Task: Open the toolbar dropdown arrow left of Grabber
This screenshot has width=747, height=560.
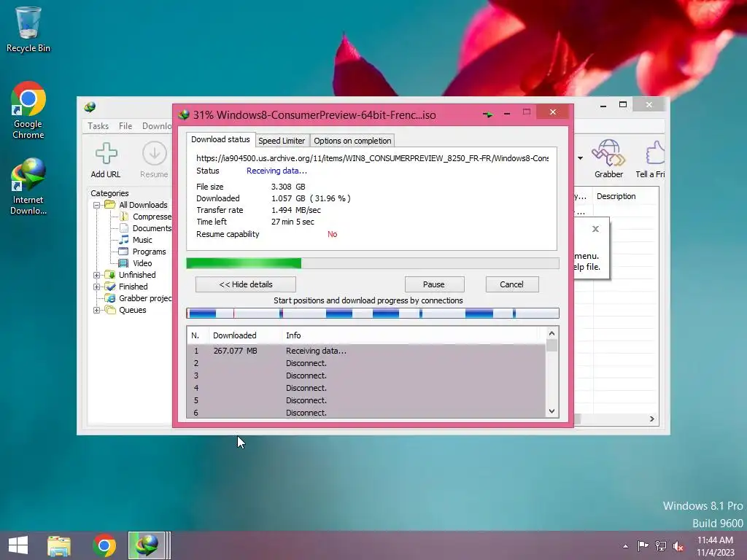Action: pos(580,158)
